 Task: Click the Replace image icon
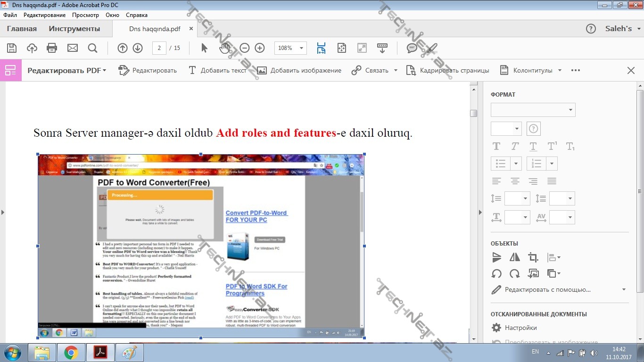(533, 273)
